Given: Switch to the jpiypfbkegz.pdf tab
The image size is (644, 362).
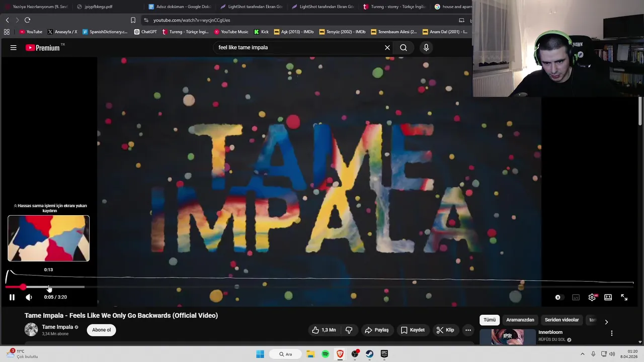Looking at the screenshot, I should tap(106, 7).
